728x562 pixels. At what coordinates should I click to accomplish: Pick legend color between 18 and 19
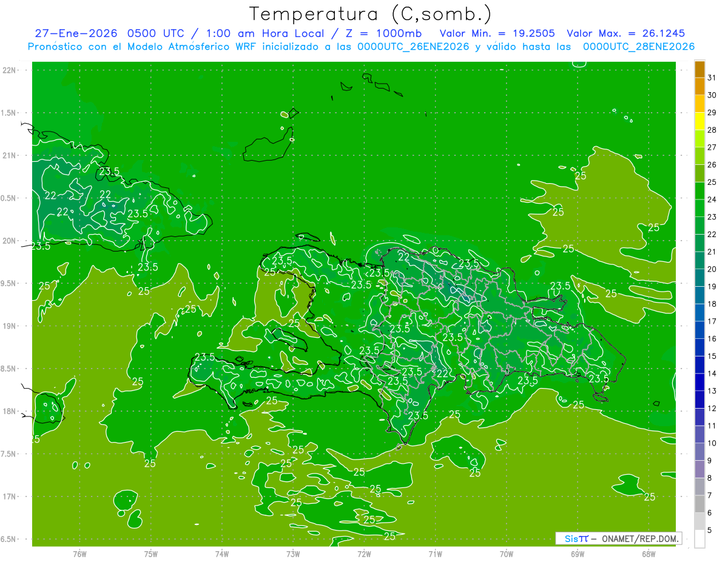(699, 295)
